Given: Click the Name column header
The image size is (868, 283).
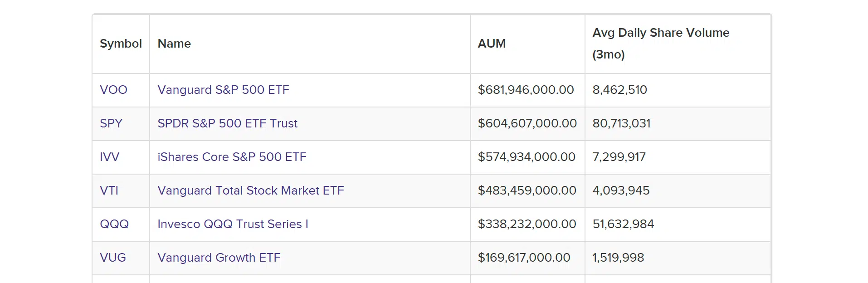Looking at the screenshot, I should (174, 44).
